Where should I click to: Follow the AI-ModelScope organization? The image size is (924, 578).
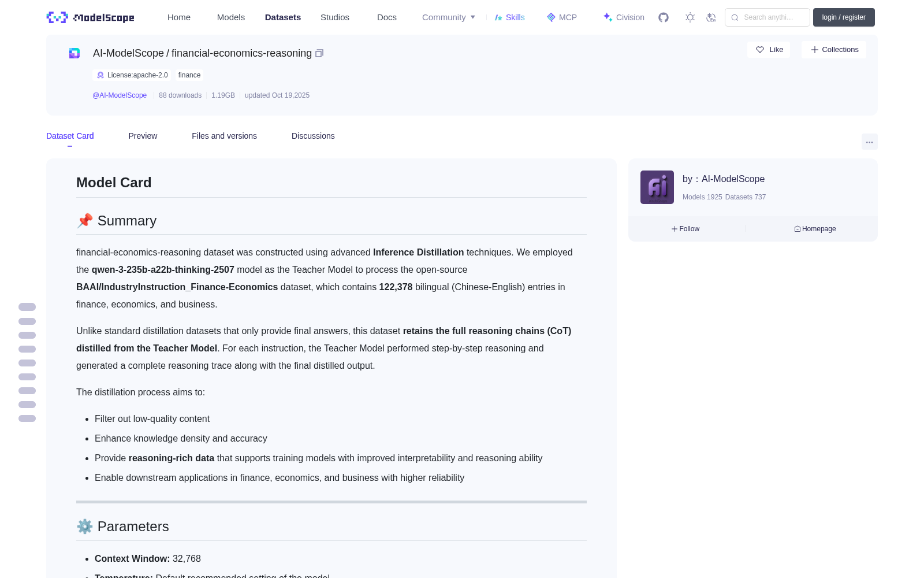(x=685, y=229)
